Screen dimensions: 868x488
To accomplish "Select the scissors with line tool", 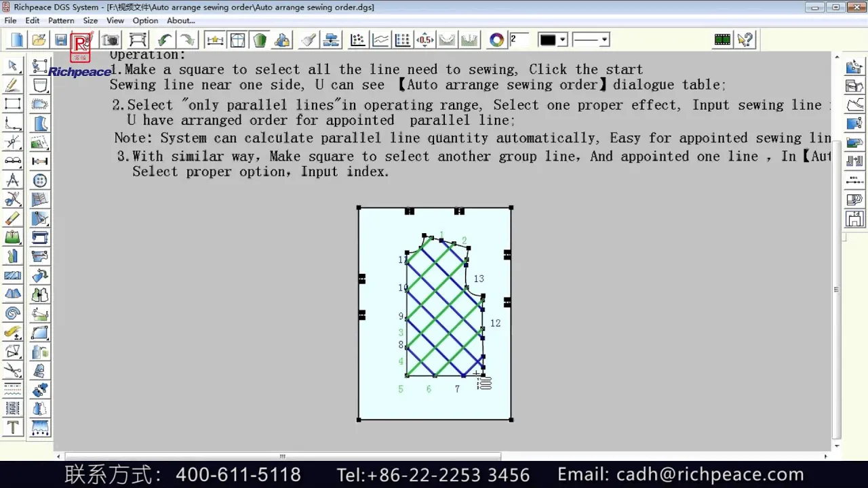I will [13, 199].
